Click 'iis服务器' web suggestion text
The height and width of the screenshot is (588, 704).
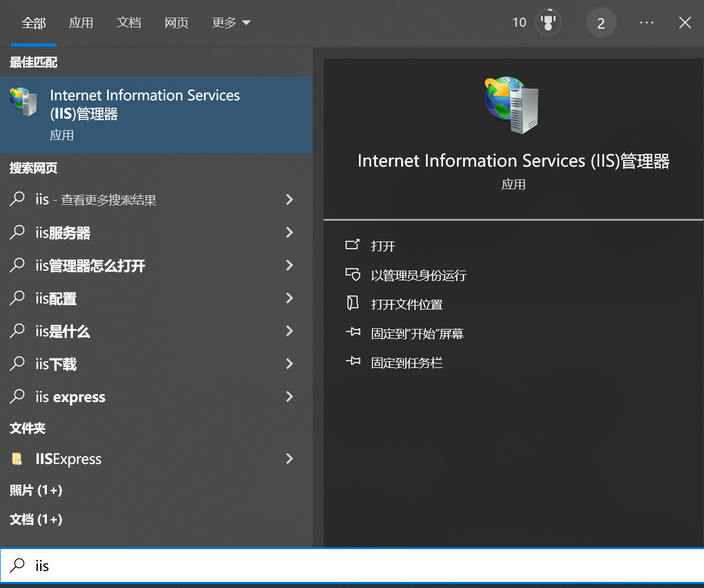pyautogui.click(x=63, y=233)
